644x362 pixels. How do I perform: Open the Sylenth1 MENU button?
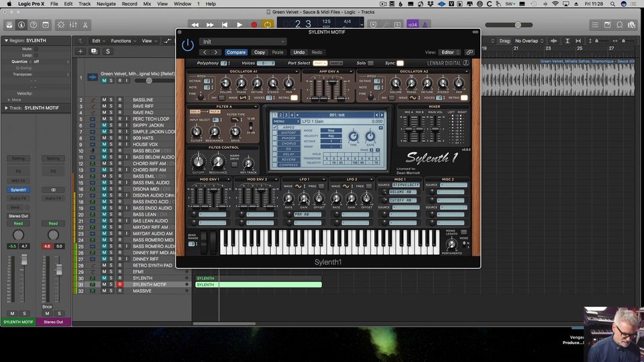point(286,121)
